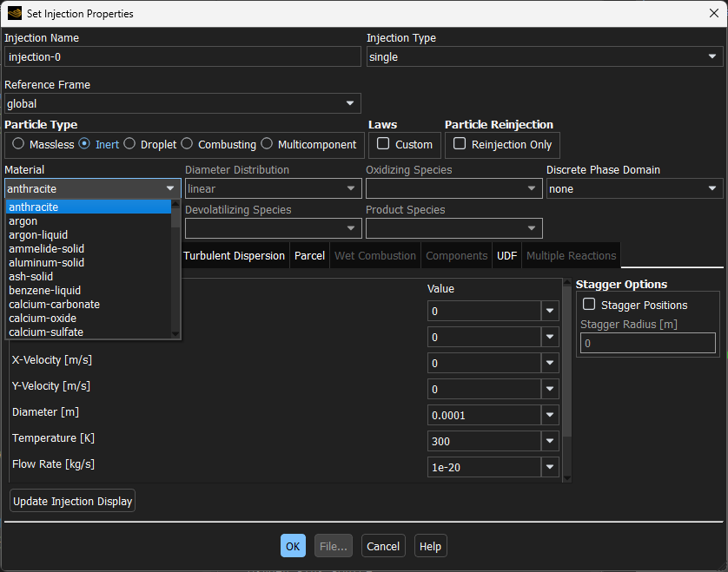The image size is (728, 572).
Task: Click the Injection Name text field
Action: [182, 57]
